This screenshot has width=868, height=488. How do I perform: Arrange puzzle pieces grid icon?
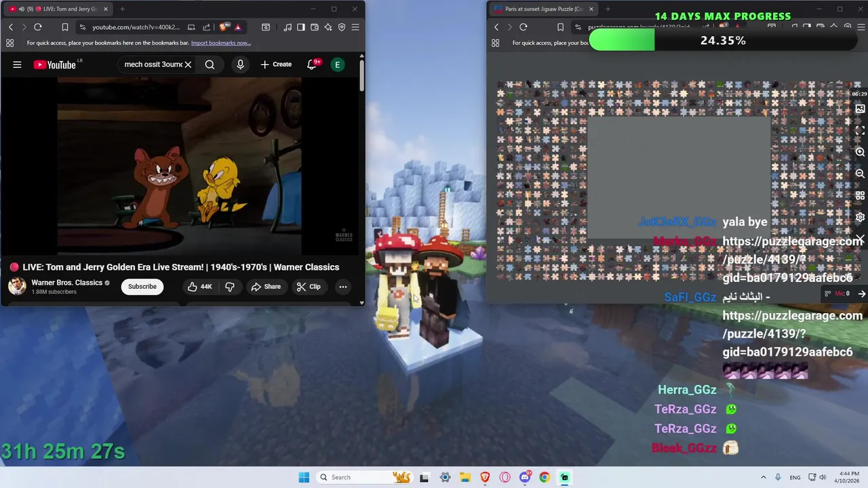(x=860, y=195)
